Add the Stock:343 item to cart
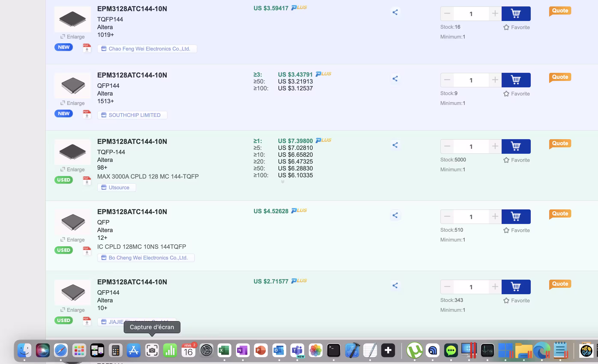Screen dimensions: 598x364 (516, 287)
